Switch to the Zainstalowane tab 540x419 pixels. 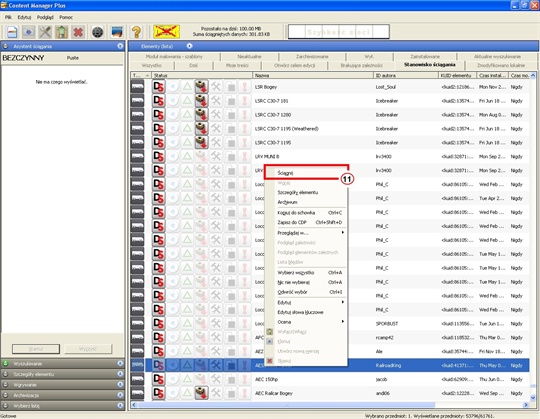point(425,56)
